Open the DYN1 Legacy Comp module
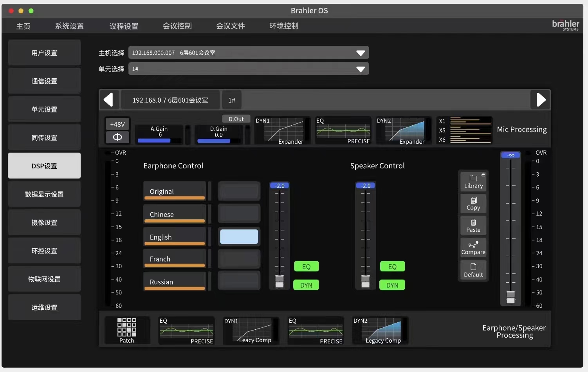 pyautogui.click(x=251, y=330)
